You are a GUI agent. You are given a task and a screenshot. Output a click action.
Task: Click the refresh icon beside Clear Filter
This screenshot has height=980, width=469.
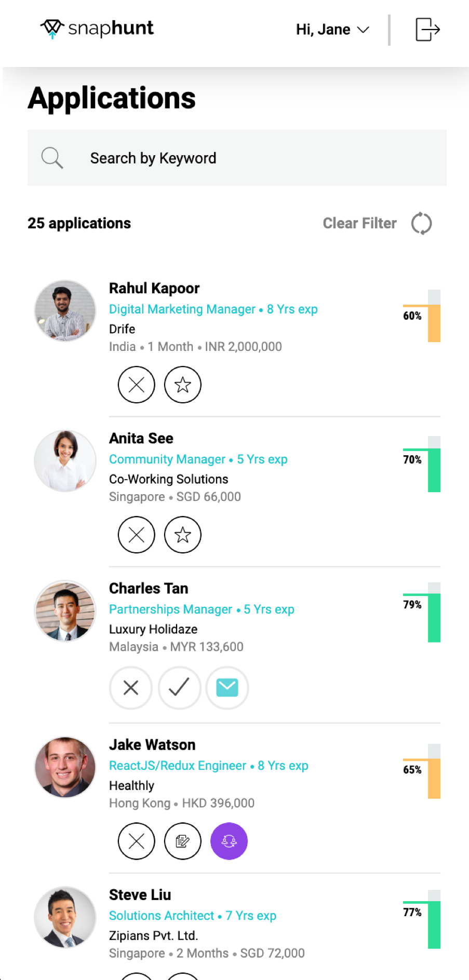click(x=421, y=224)
